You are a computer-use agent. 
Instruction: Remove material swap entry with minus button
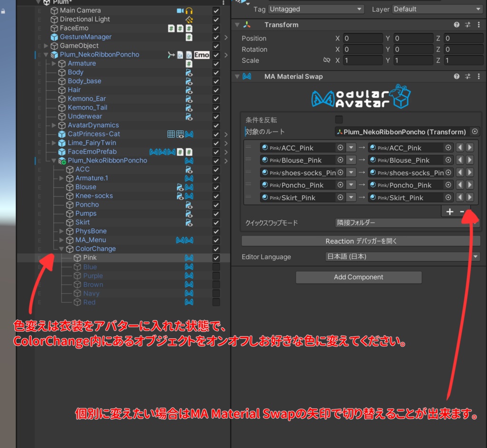(462, 211)
